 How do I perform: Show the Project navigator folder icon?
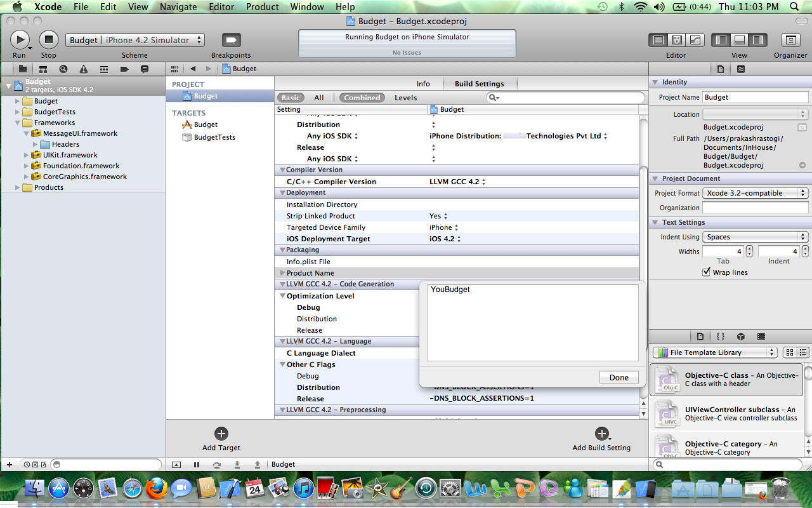23,69
